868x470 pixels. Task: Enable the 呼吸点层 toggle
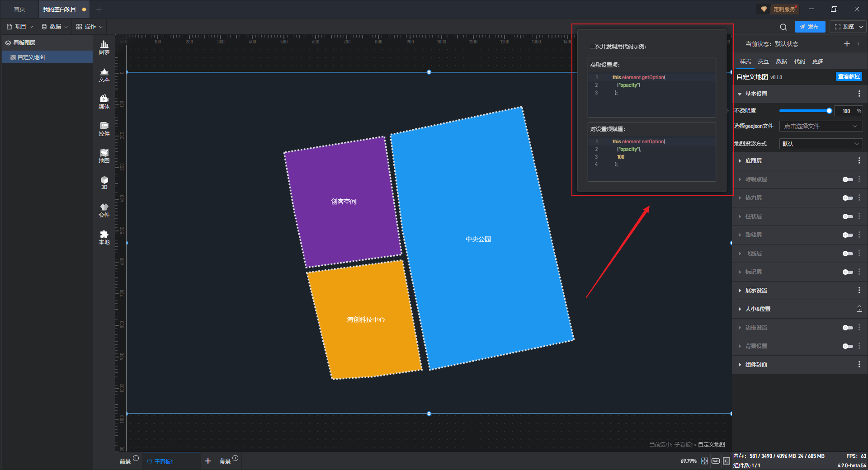tap(848, 179)
